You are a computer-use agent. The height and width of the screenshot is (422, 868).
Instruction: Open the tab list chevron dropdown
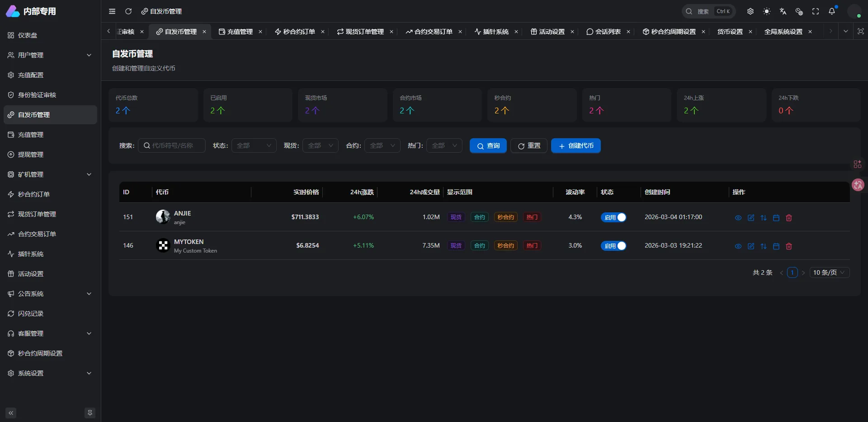click(845, 31)
